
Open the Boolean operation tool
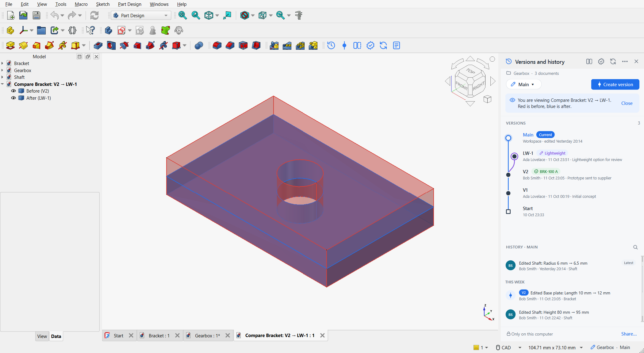click(199, 45)
